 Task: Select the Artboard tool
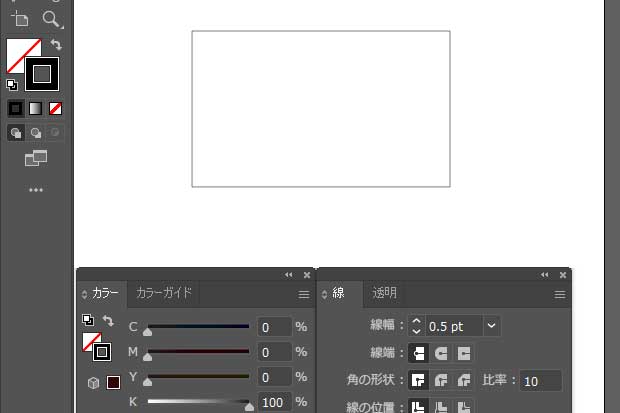coord(20,19)
